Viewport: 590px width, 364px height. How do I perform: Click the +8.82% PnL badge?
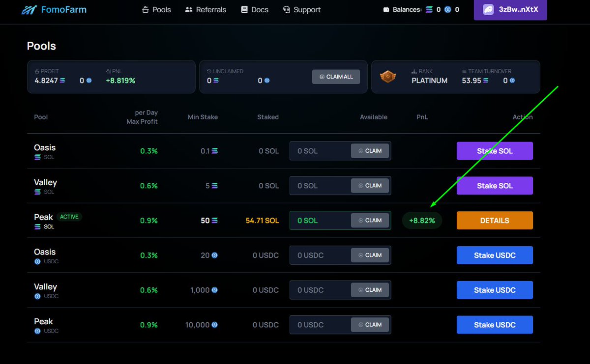point(422,221)
